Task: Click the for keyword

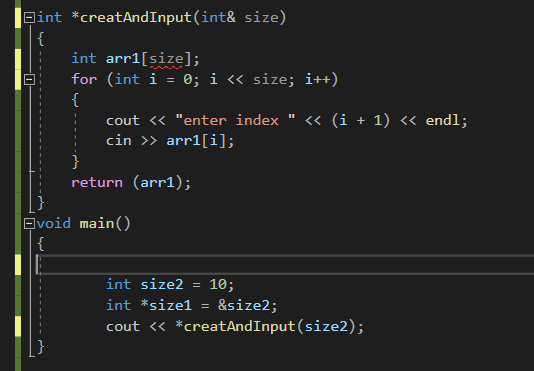Action: pyautogui.click(x=84, y=80)
